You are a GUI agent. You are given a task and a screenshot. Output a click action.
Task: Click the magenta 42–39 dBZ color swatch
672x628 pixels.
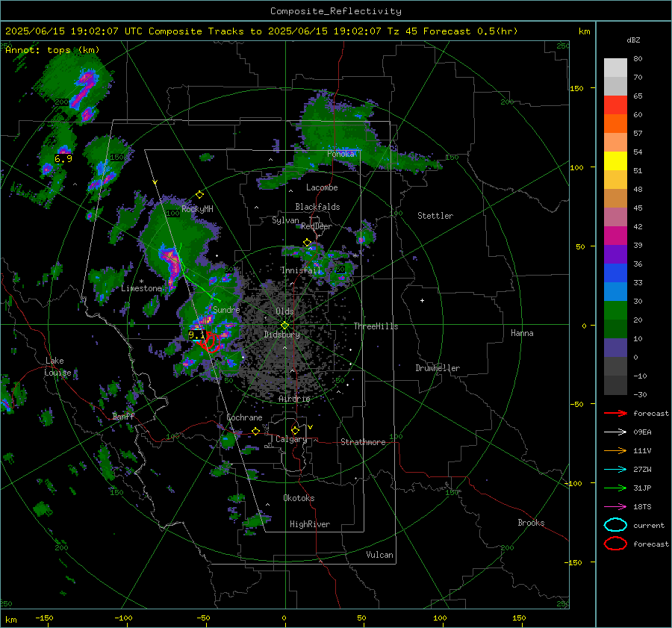coord(615,236)
